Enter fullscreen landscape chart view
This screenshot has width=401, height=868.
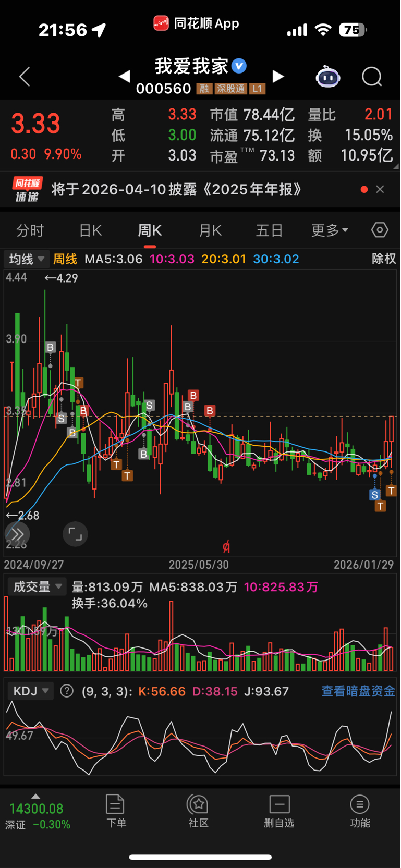click(x=75, y=534)
